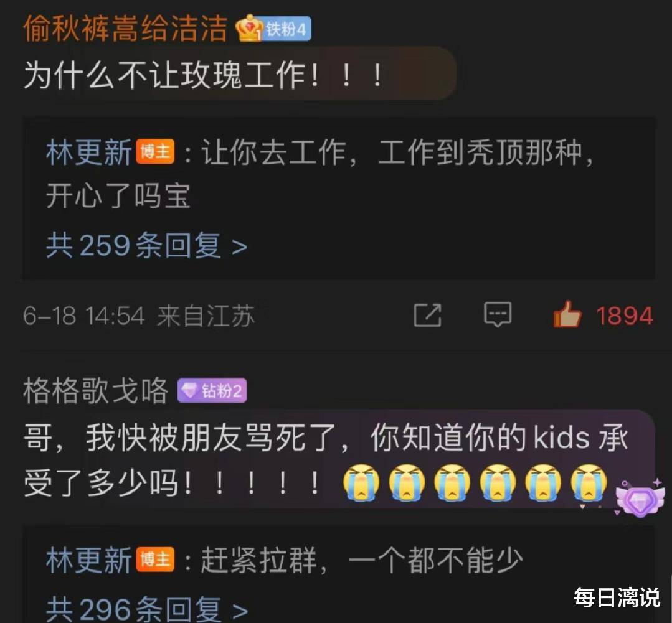Open the comment reply bubble icon
Image resolution: width=672 pixels, height=623 pixels.
tap(498, 314)
